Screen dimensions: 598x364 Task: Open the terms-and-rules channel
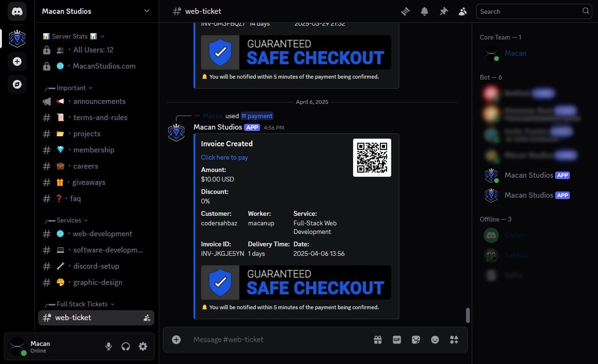[96, 118]
